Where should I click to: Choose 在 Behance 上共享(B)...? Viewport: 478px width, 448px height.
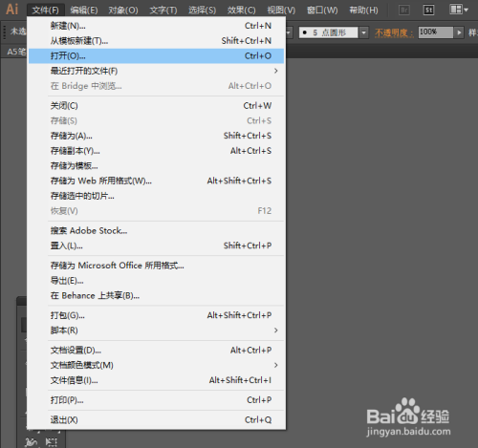click(156, 296)
